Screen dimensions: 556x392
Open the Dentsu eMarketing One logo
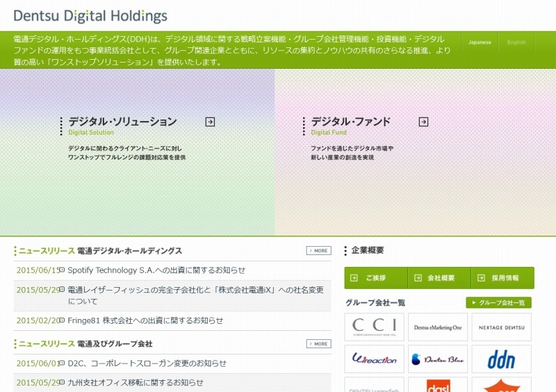coord(438,327)
